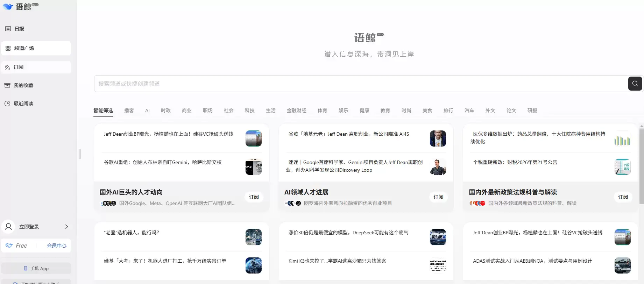The image size is (644, 284).
Task: Open AI领域人才进展 channel title
Action: pos(306,192)
